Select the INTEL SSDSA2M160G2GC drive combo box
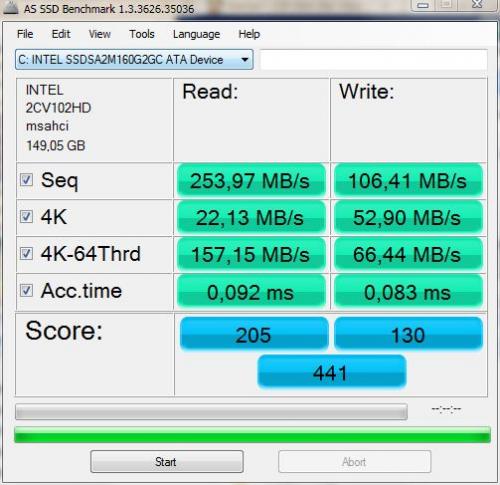This screenshot has height=485, width=500. coord(134,60)
